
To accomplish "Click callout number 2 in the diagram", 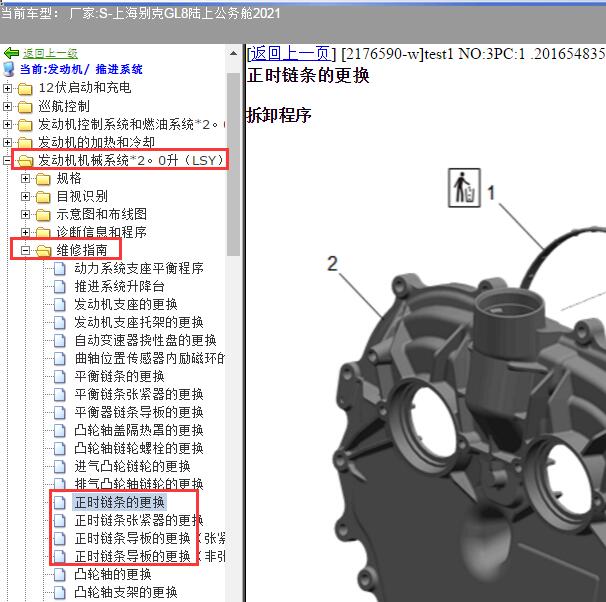I will 332,264.
